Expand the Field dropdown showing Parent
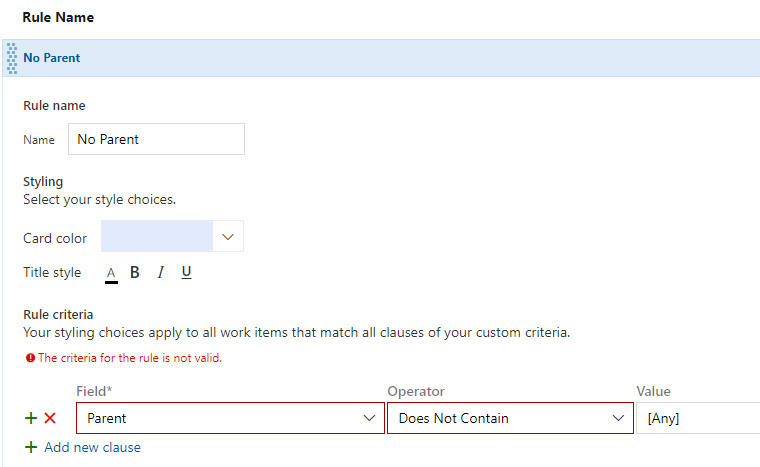760x467 pixels. point(368,418)
